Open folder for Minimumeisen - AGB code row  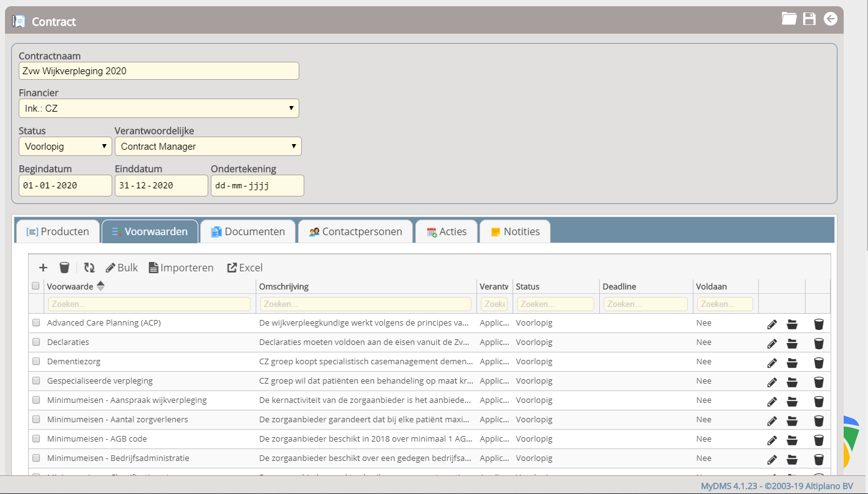pos(792,440)
